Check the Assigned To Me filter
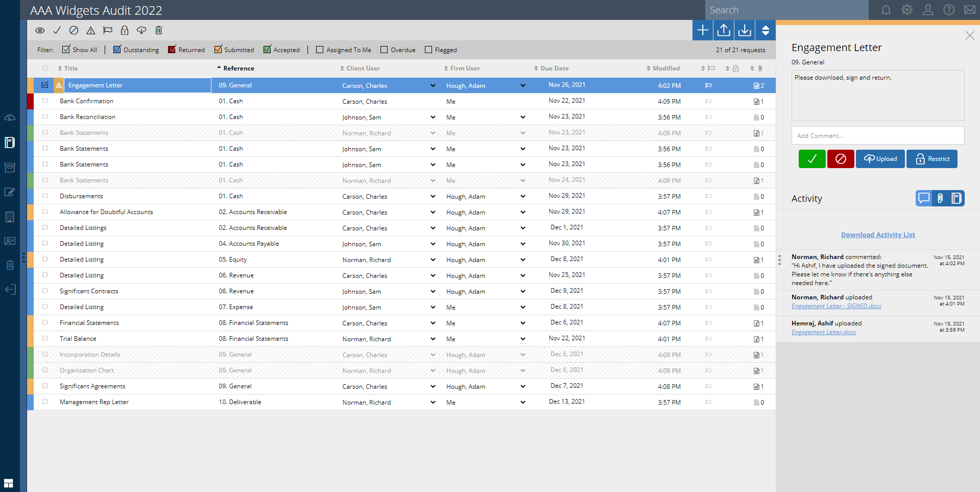Viewport: 980px width, 492px height. (319, 49)
